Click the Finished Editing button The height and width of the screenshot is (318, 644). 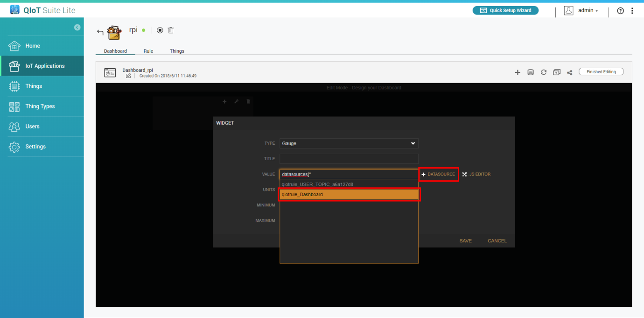601,72
